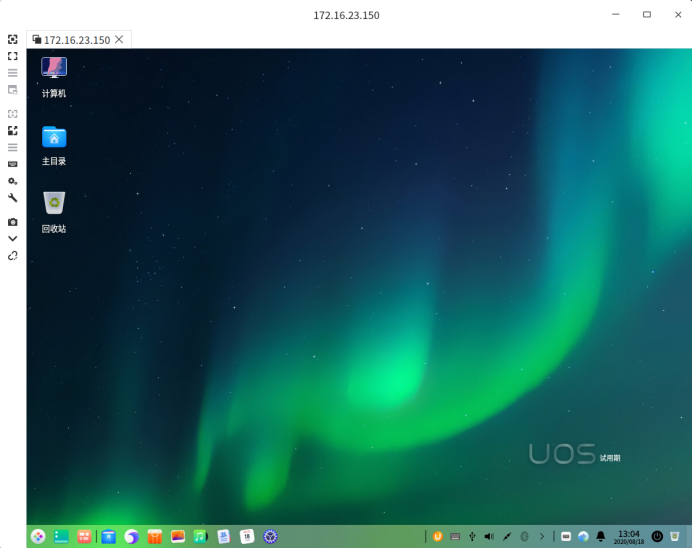Open the blue file manager dock icon
Image resolution: width=692 pixels, height=548 pixels.
click(109, 537)
